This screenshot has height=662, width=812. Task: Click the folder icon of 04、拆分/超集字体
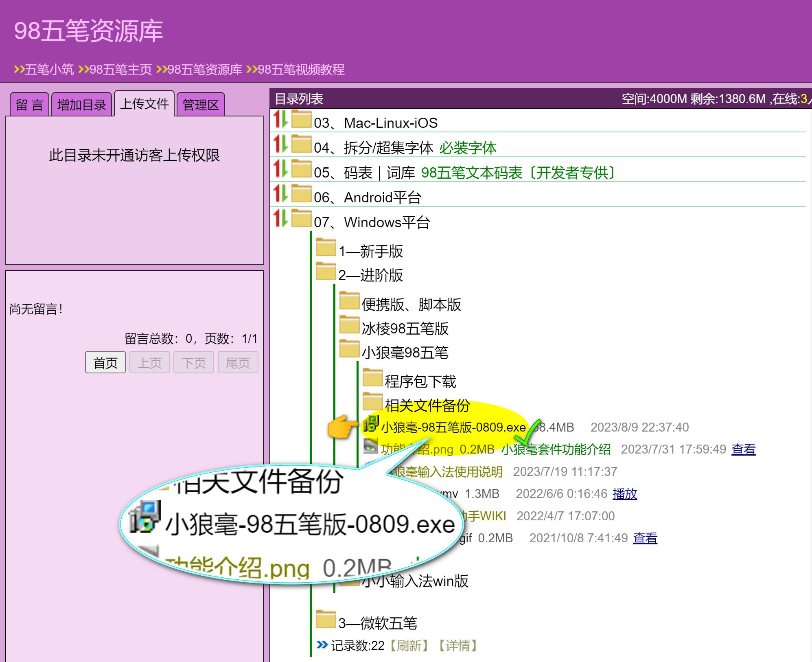[x=301, y=144]
